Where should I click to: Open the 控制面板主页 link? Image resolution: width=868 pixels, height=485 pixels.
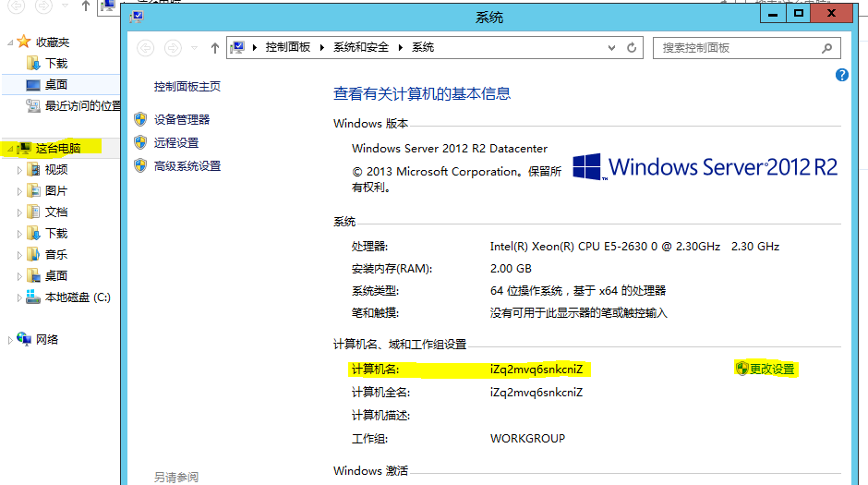coord(187,86)
